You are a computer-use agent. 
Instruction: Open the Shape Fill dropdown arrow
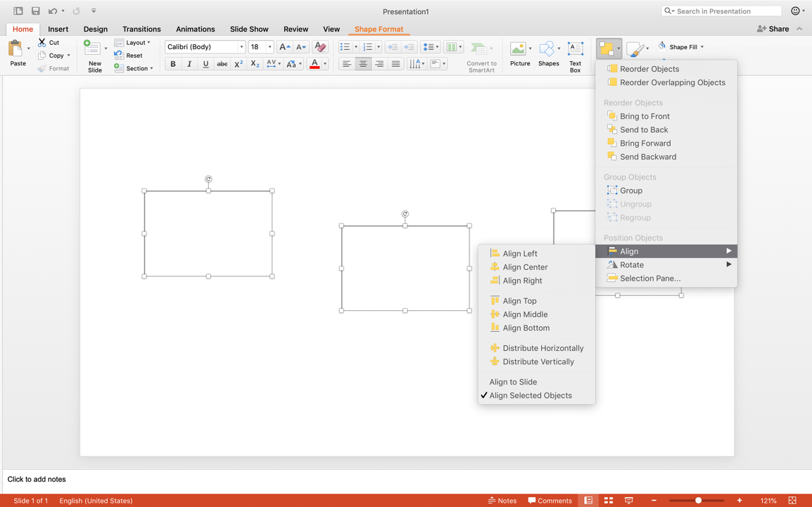pyautogui.click(x=702, y=47)
